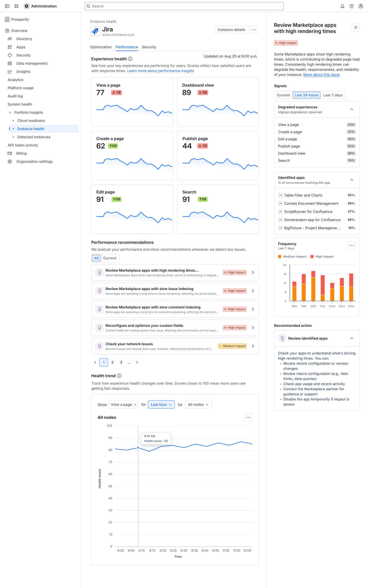
Task: Click the Apps grid icon in sidebar
Action: click(10, 47)
